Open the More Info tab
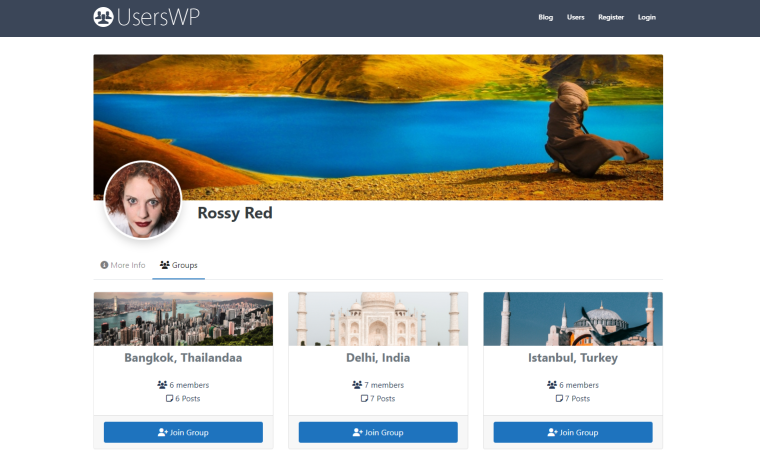The width and height of the screenshot is (760, 457). click(123, 265)
